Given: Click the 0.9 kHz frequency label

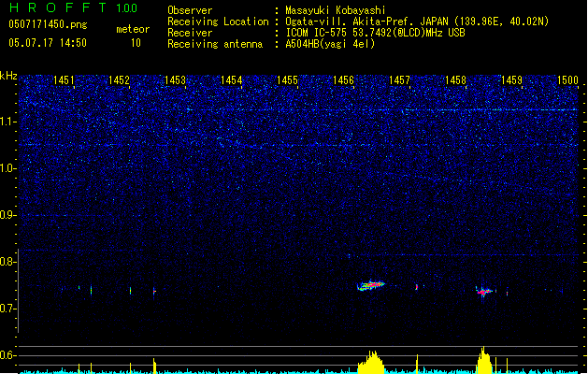Looking at the screenshot, I should 7,215.
